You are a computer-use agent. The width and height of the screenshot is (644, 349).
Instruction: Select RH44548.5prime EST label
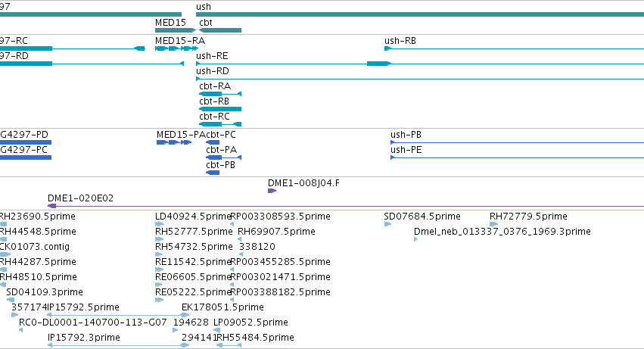coord(38,232)
